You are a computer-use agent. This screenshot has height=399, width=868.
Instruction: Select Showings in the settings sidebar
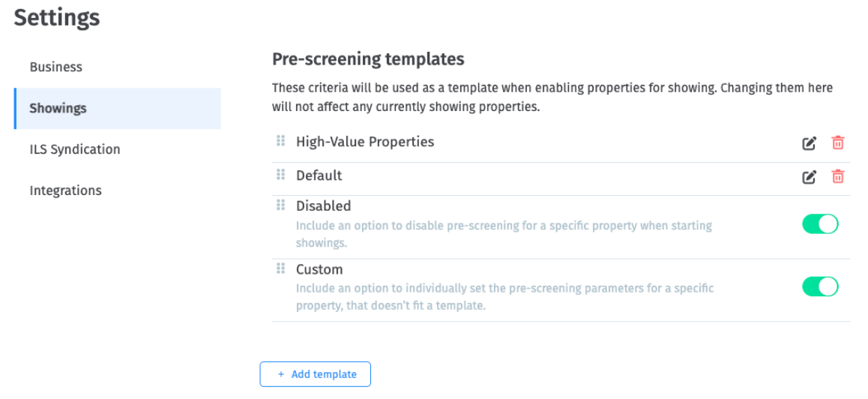58,108
